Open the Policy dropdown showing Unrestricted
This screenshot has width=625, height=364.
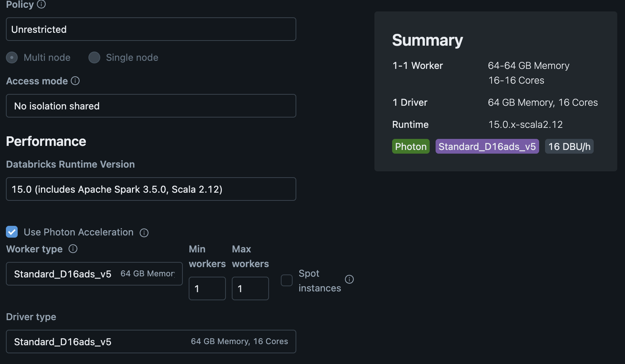[x=151, y=29]
